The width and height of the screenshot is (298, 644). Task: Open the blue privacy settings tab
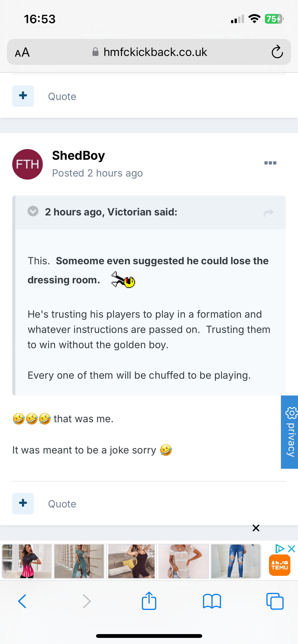[x=290, y=432]
